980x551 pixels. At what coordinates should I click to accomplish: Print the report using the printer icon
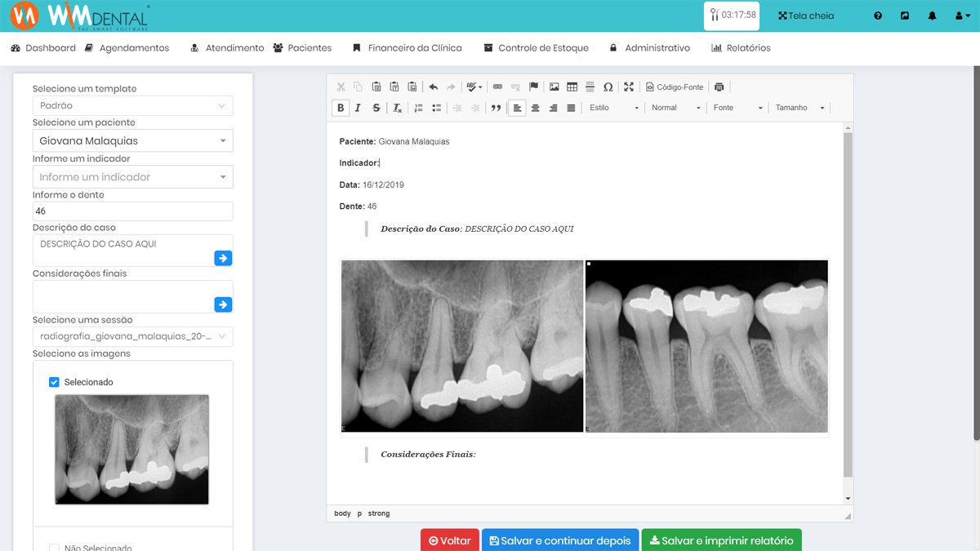(x=719, y=87)
